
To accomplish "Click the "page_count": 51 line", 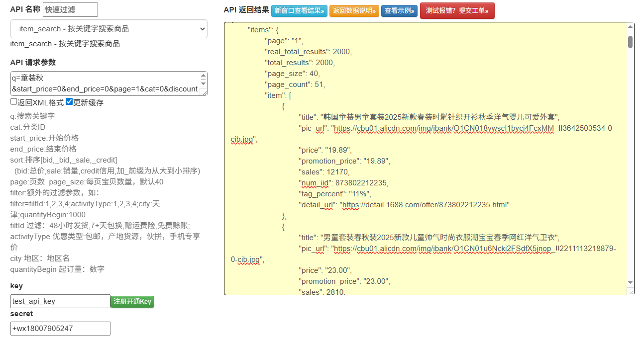I will 295,84.
